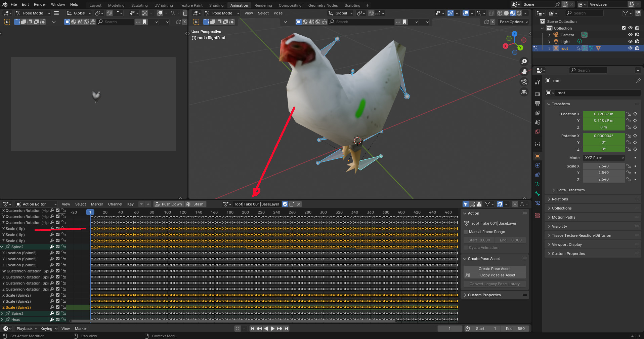Open the XYZ Euler rotation mode dropdown

[x=604, y=158]
